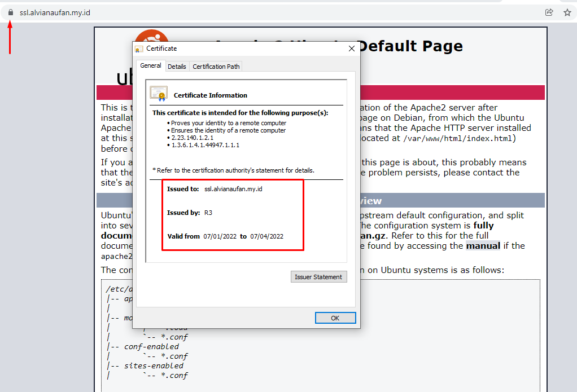Click the "Certificate" window title text
Screen dimensions: 577x392
[x=161, y=49]
